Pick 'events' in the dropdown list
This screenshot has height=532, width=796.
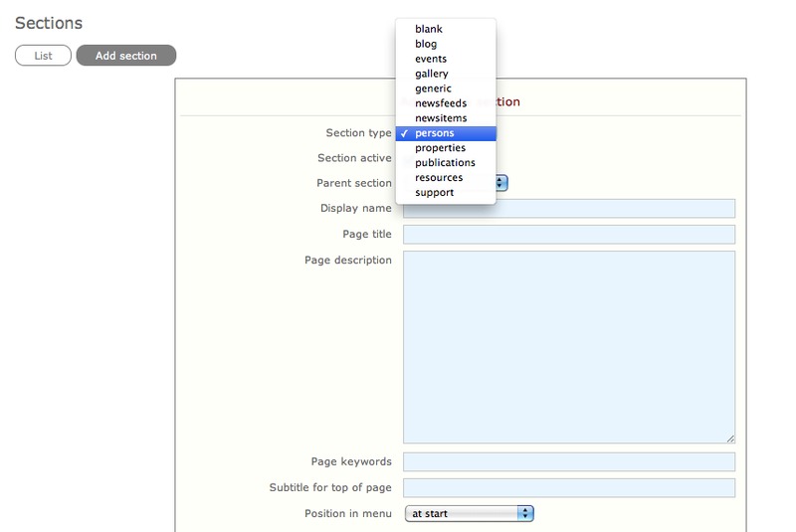[x=431, y=59]
